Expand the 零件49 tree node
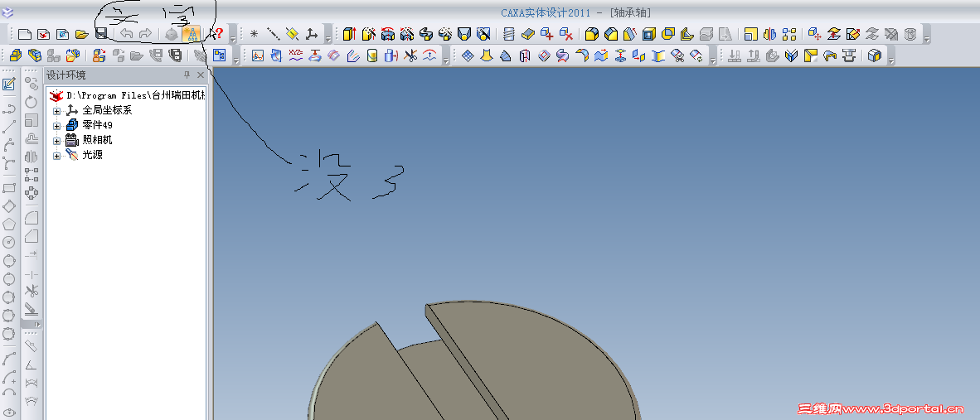980x420 pixels. pyautogui.click(x=57, y=126)
